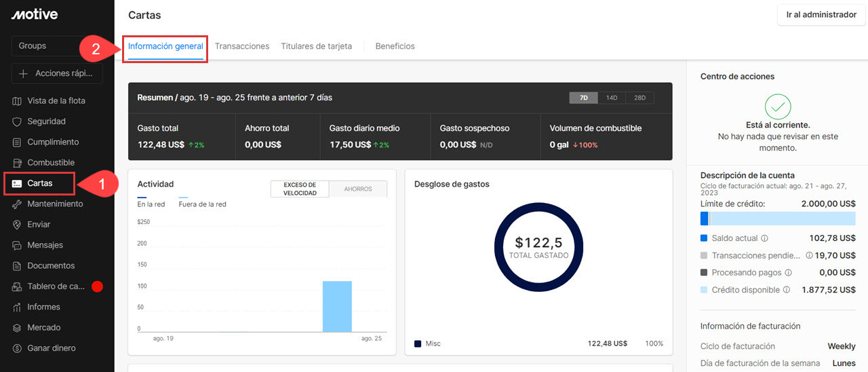The height and width of the screenshot is (372, 868).
Task: Open the Mensajes chat icon
Action: [x=18, y=245]
